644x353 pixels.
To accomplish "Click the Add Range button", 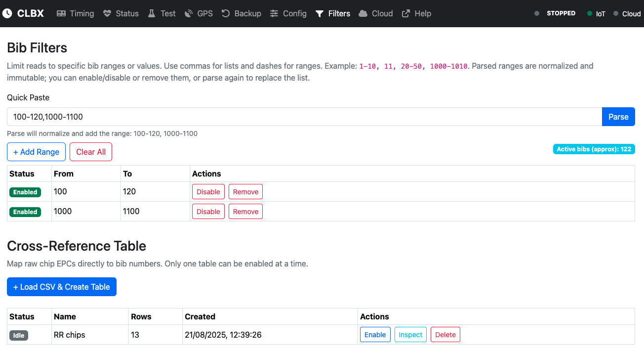I will (36, 152).
